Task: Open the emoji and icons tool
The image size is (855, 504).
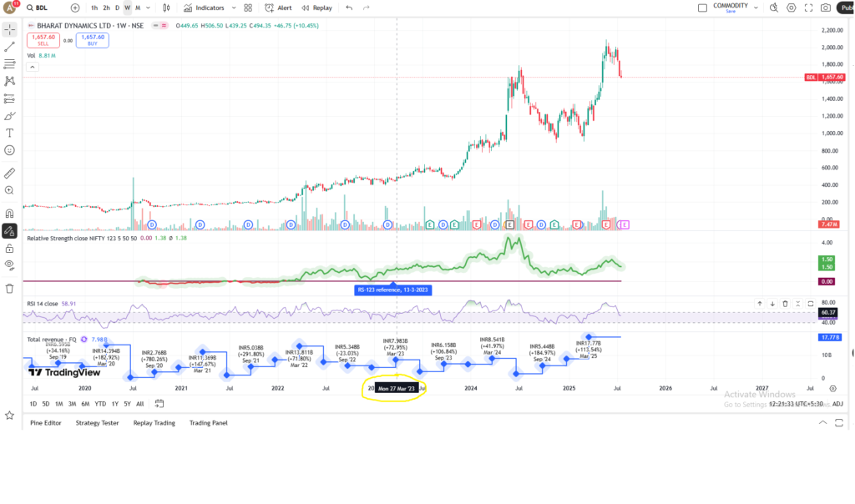Action: pos(9,150)
